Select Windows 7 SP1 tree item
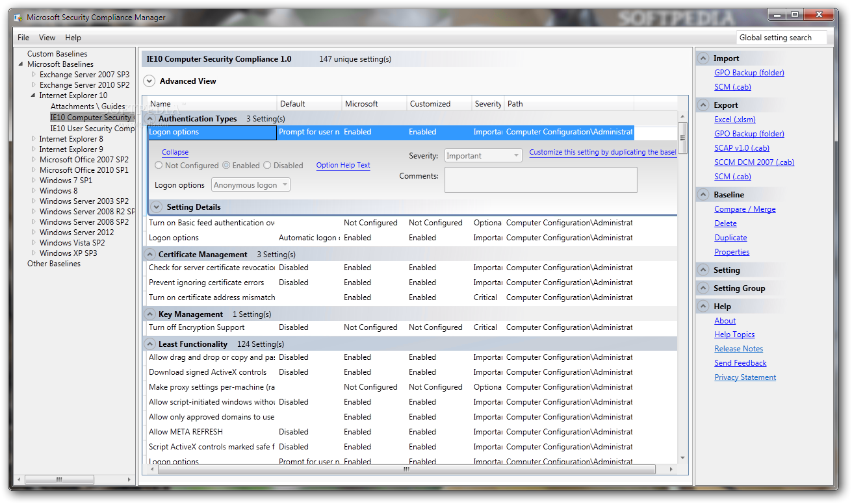852x504 pixels. click(x=66, y=181)
